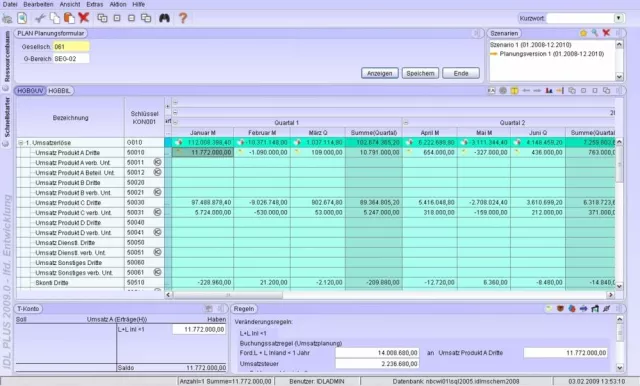This screenshot has height=386, width=640.
Task: Click the red shield icon in the Regeln toolbar
Action: tap(560, 309)
